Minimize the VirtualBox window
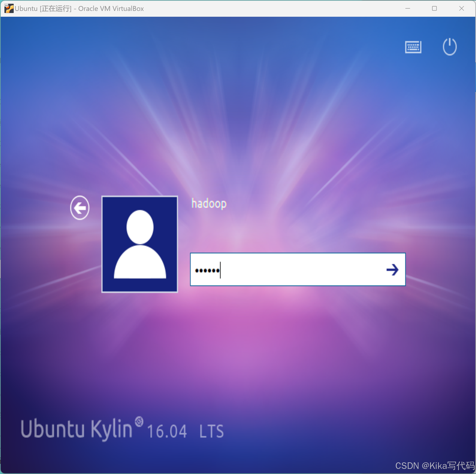This screenshot has height=474, width=476. click(x=408, y=8)
